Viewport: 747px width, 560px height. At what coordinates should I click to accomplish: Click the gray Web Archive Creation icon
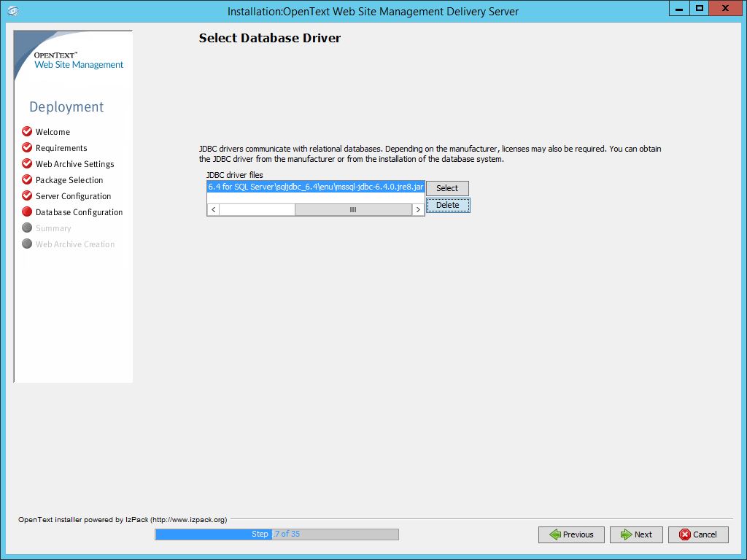tap(27, 244)
